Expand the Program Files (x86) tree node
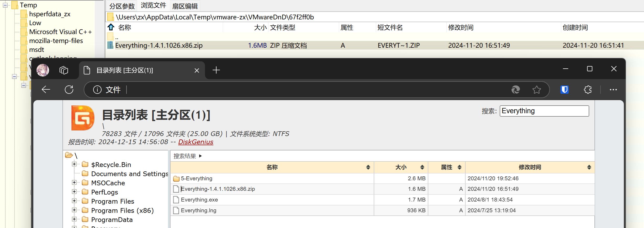644x228 pixels. point(74,210)
